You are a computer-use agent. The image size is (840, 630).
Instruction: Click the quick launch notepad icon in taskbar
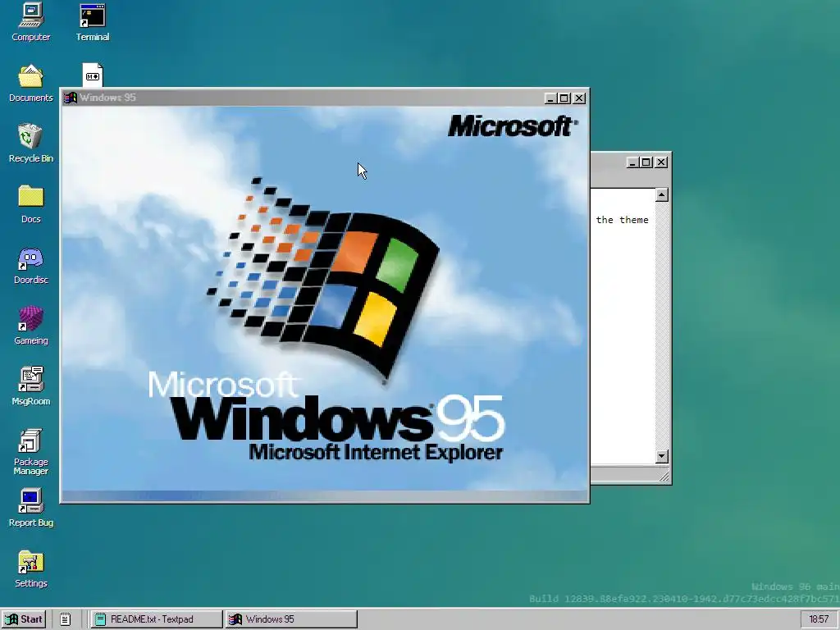pyautogui.click(x=65, y=619)
